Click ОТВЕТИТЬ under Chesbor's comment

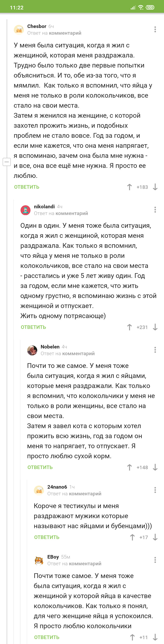click(x=27, y=187)
